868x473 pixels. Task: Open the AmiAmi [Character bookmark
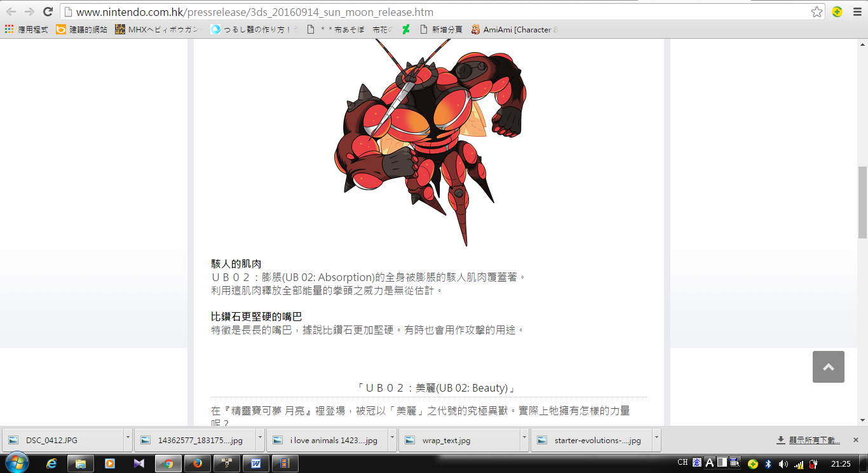tap(514, 29)
